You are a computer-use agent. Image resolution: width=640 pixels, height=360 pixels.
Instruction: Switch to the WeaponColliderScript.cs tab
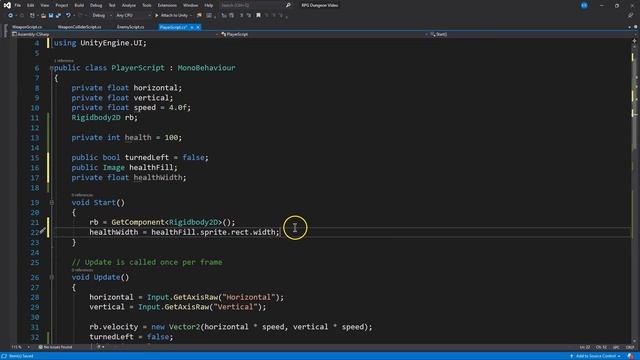80,27
